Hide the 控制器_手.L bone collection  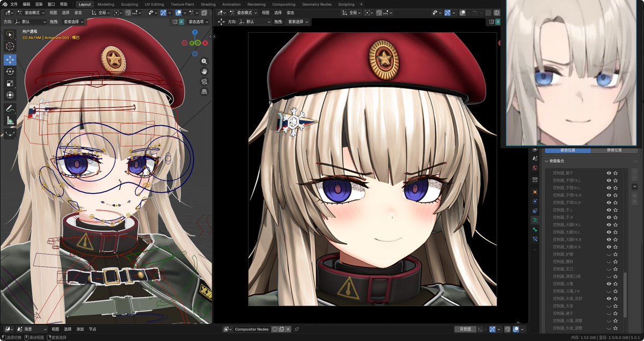(609, 210)
